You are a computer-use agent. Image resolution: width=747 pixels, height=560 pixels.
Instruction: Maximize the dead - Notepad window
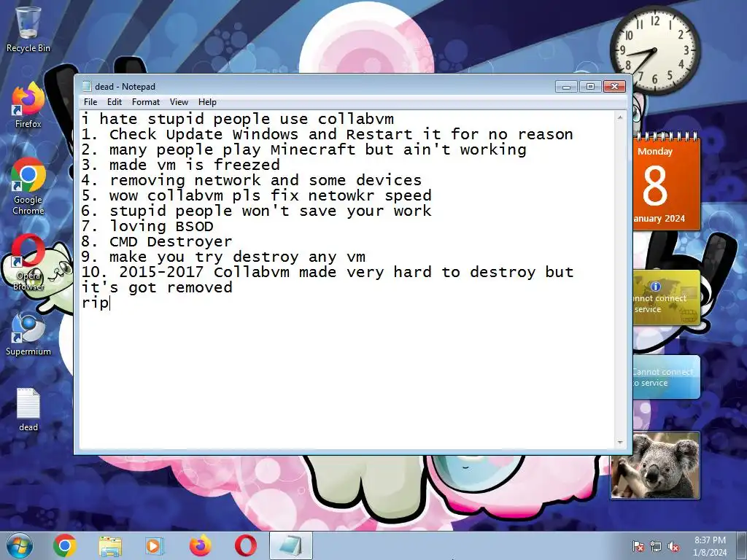[x=590, y=86]
